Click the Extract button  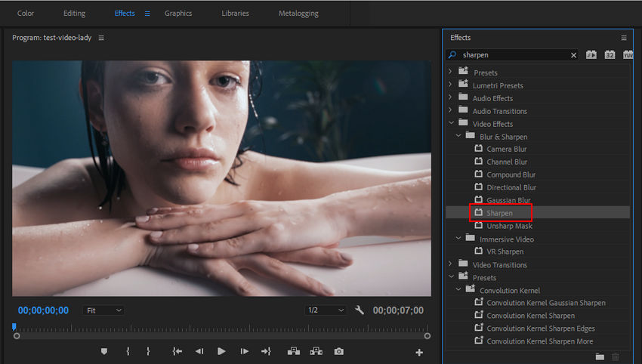[316, 351]
